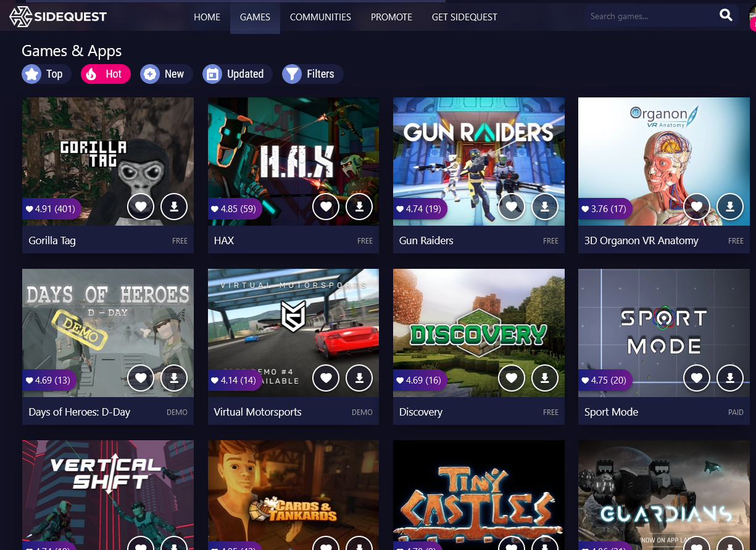Heart the Discovery game card
The image size is (756, 550).
pos(511,378)
